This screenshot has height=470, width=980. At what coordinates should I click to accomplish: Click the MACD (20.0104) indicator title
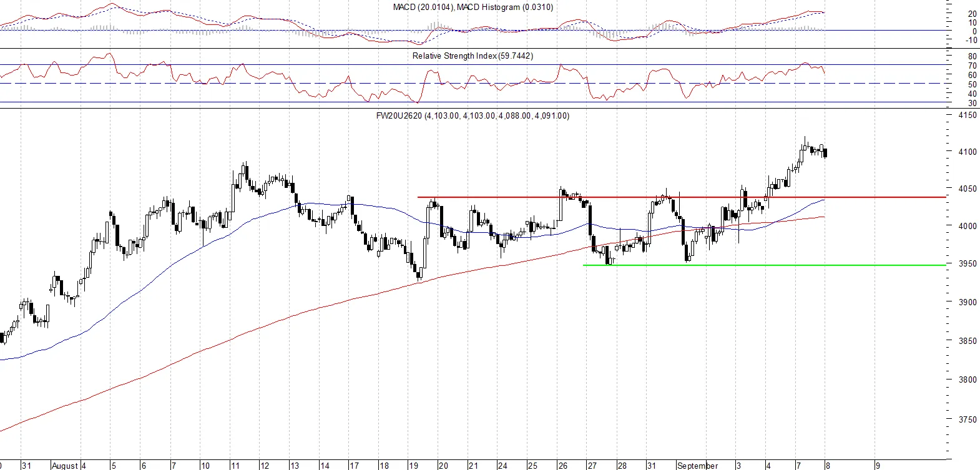[473, 7]
